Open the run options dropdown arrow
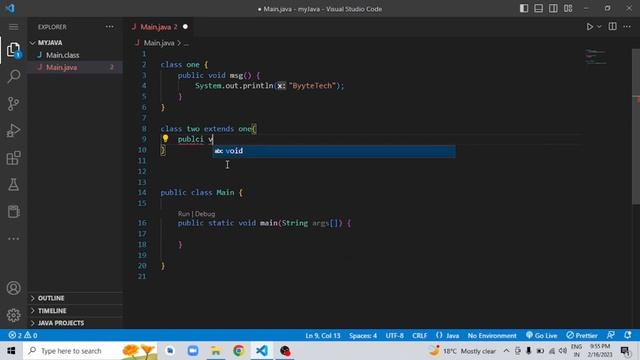 pyautogui.click(x=599, y=27)
